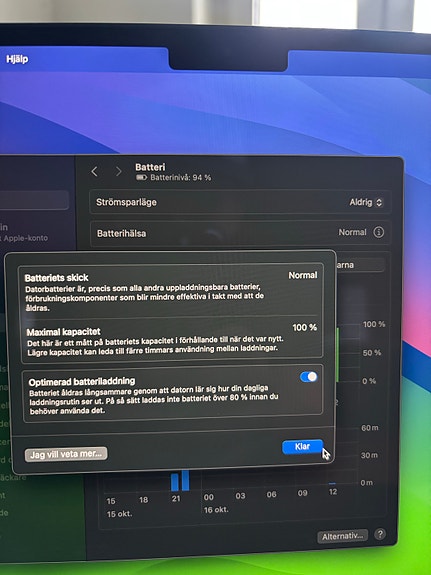Open the Alternativ button in Battery settings
This screenshot has height=575, width=431.
(343, 536)
